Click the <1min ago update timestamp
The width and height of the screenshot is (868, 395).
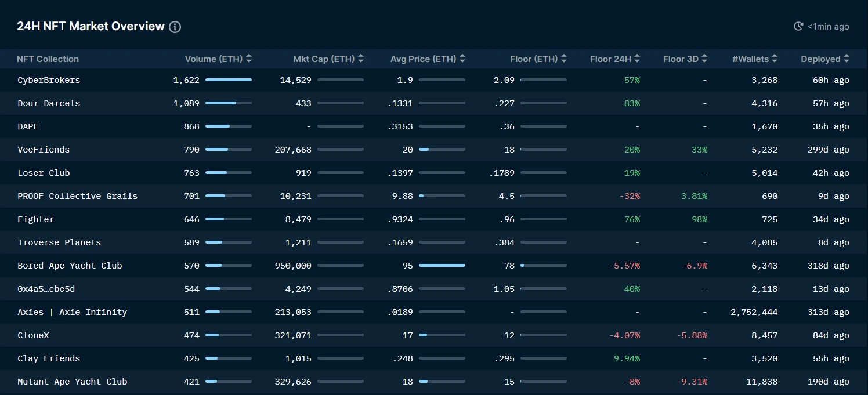click(828, 27)
